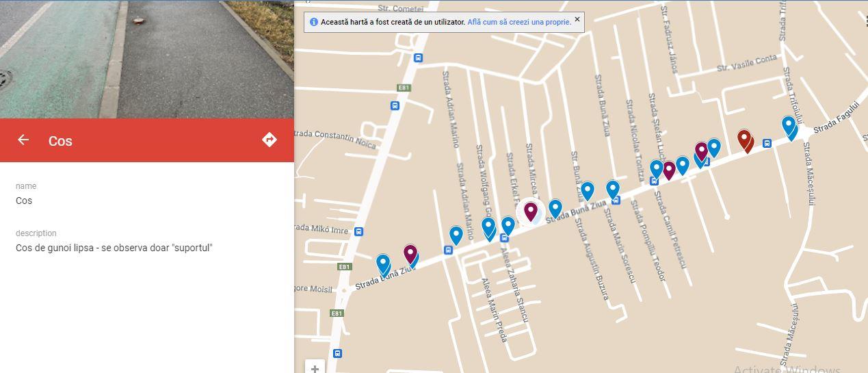This screenshot has height=373, width=868.
Task: Click the description text about 'suportul'
Action: [114, 247]
